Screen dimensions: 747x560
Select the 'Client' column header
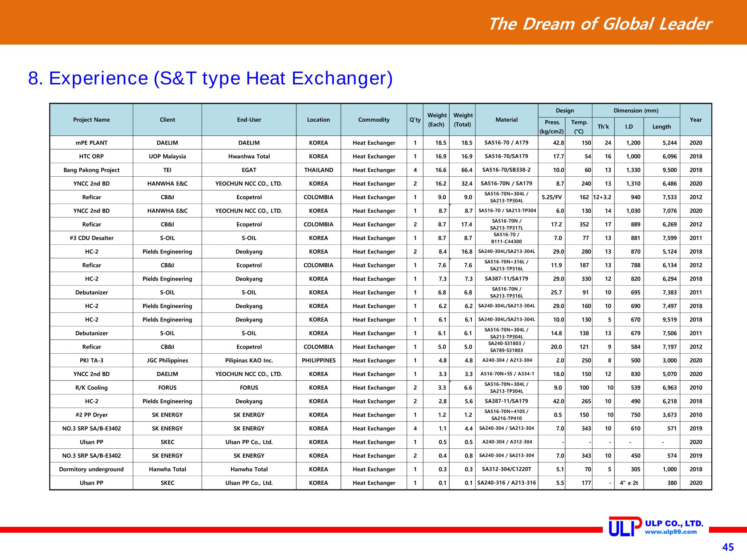pyautogui.click(x=167, y=120)
